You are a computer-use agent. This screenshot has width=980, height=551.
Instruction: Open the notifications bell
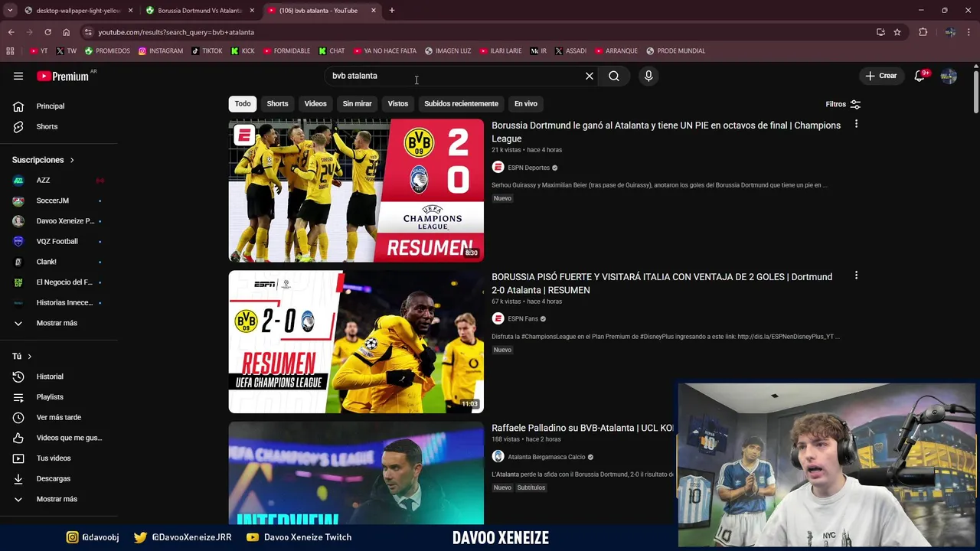click(920, 76)
